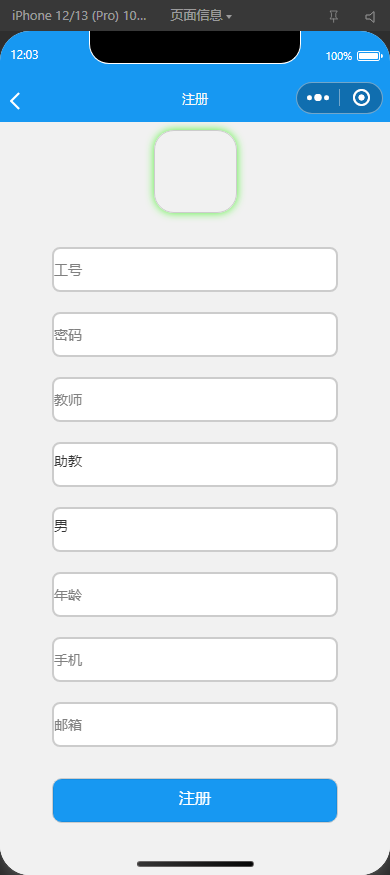Tap the empty avatar image placeholder
Image resolution: width=390 pixels, height=875 pixels.
195,171
